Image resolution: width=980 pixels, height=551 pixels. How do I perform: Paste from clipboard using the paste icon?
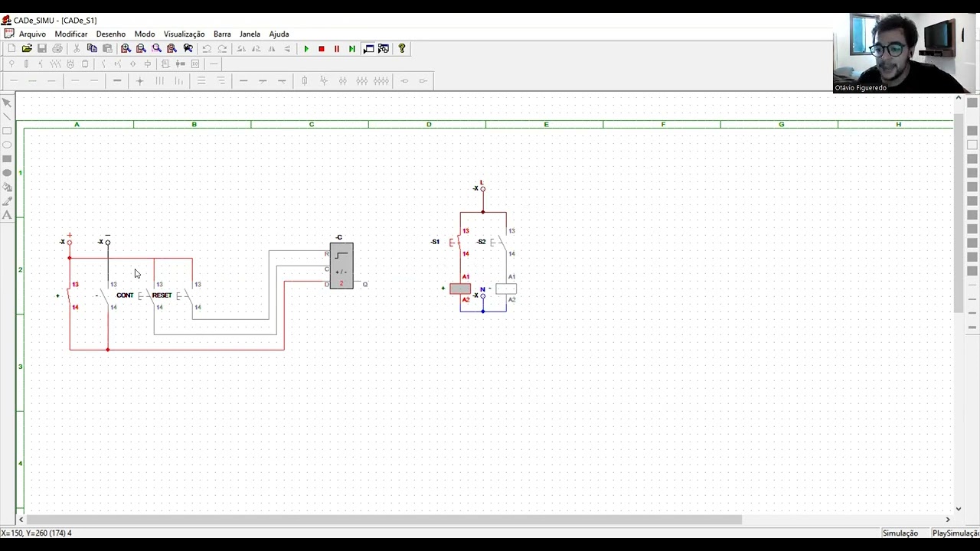click(x=107, y=48)
